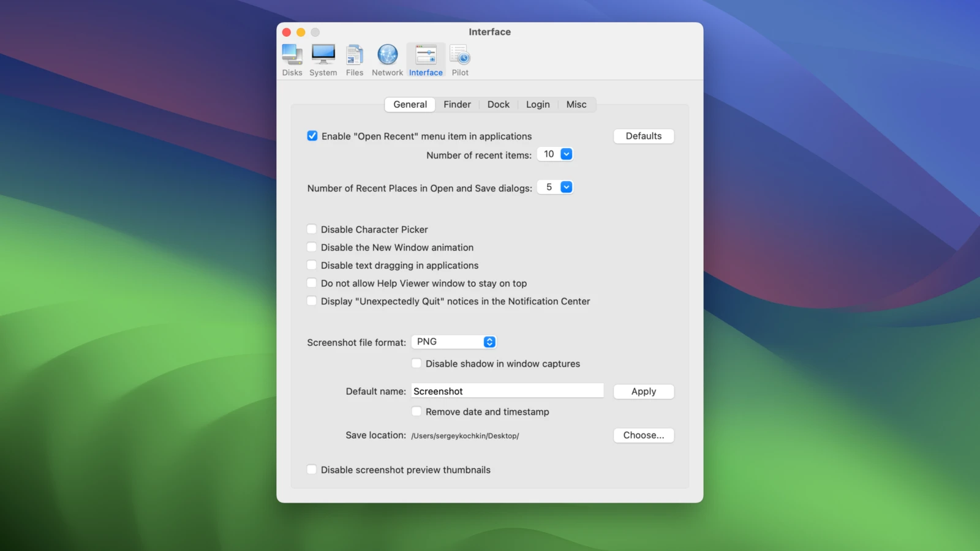This screenshot has height=551, width=980.
Task: Select the Dock tab
Action: (x=498, y=105)
